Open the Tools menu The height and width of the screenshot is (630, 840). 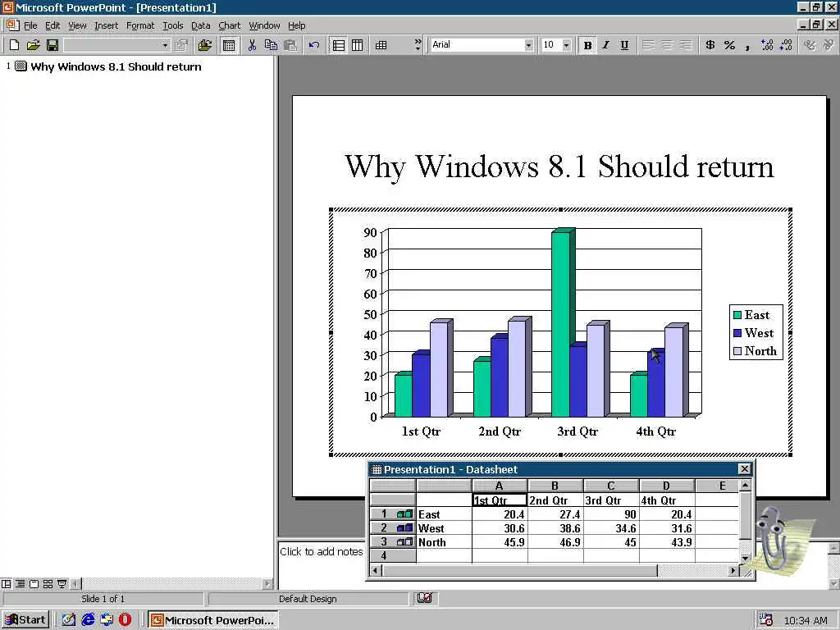point(172,25)
